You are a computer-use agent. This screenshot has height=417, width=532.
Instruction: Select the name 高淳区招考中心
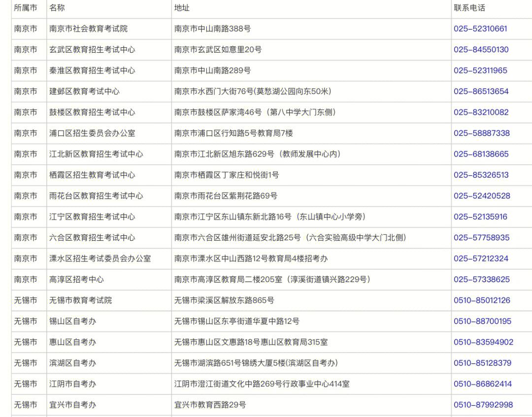[76, 280]
